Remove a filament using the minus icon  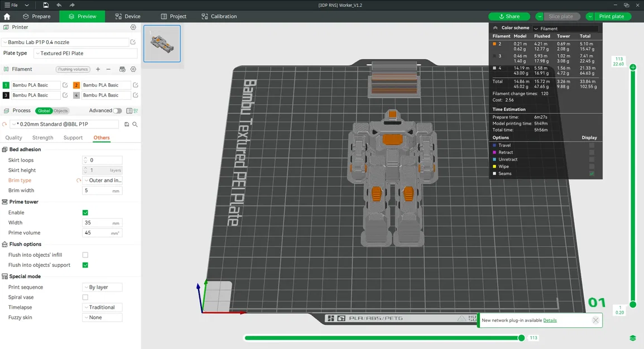[x=108, y=69]
